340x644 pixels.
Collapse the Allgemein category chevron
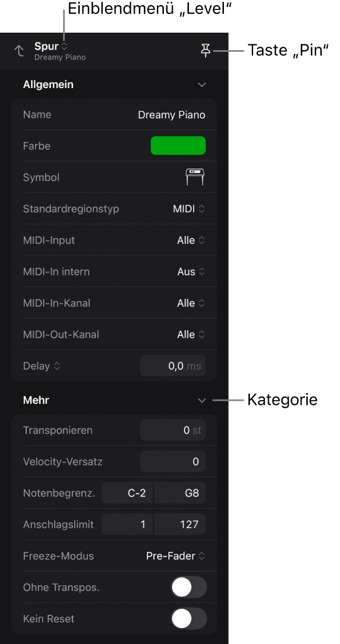[202, 85]
